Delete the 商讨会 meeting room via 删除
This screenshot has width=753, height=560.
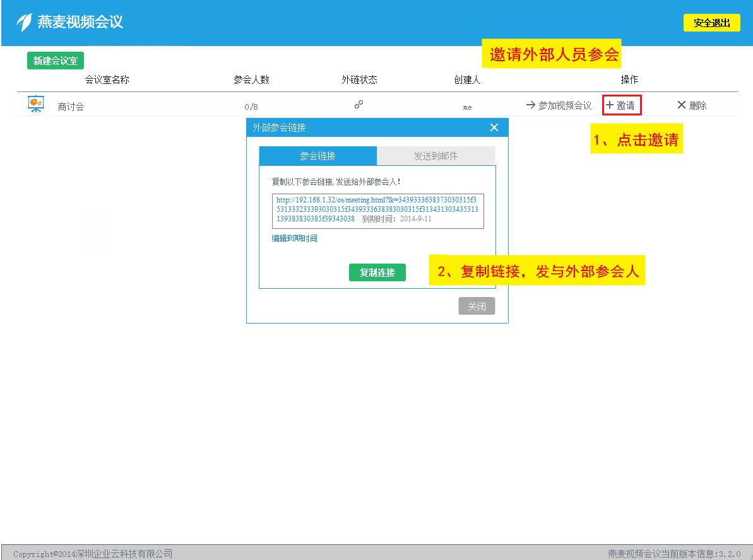692,105
